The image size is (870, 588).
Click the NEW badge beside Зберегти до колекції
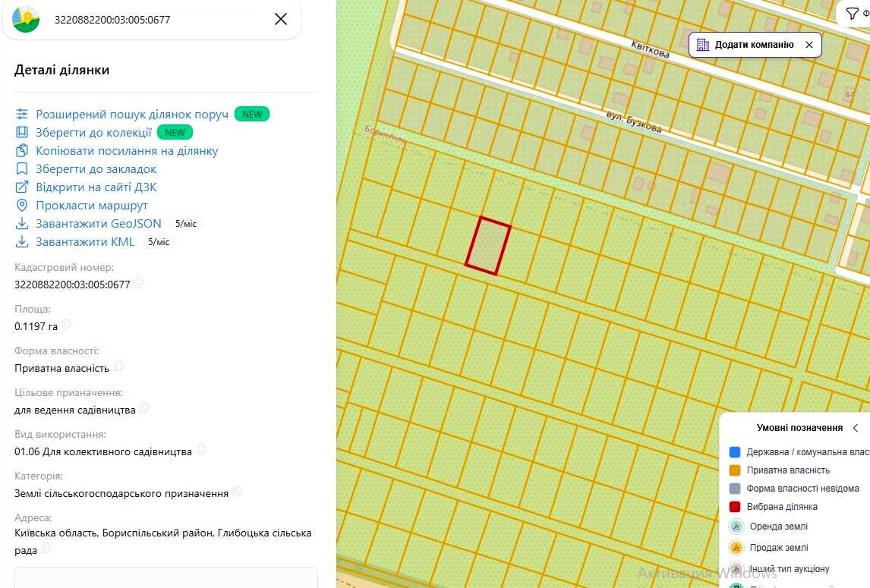(175, 133)
